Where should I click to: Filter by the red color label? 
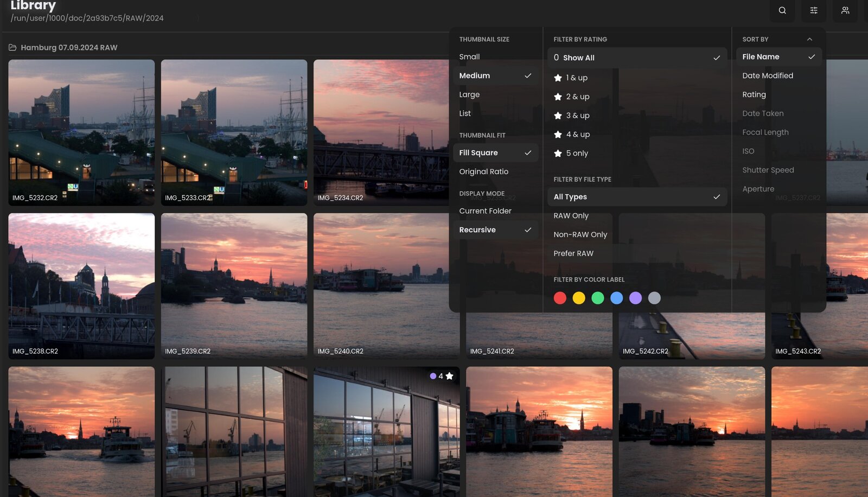560,298
